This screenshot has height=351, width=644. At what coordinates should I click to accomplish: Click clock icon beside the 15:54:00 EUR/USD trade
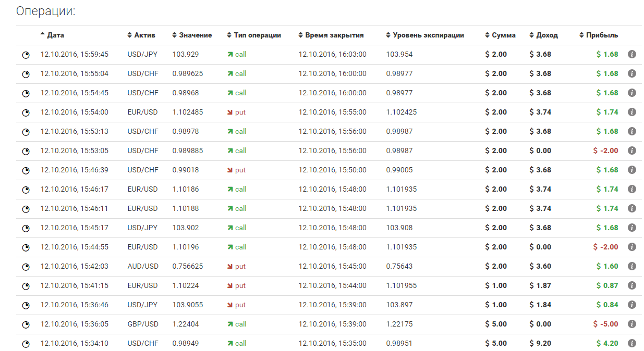tap(26, 112)
